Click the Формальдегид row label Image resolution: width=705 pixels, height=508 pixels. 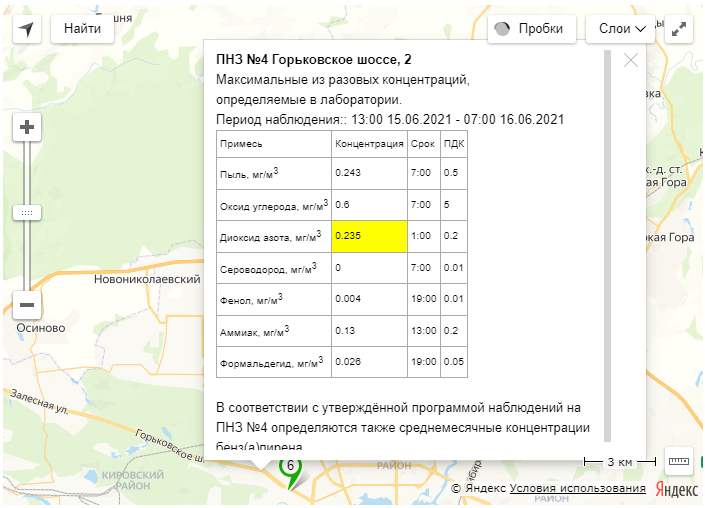click(x=272, y=361)
